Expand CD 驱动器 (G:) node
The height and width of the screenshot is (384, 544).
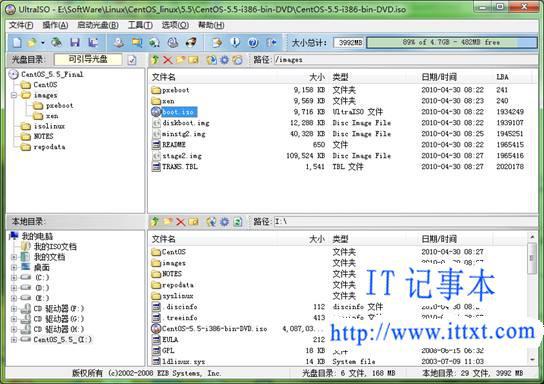tap(14, 319)
